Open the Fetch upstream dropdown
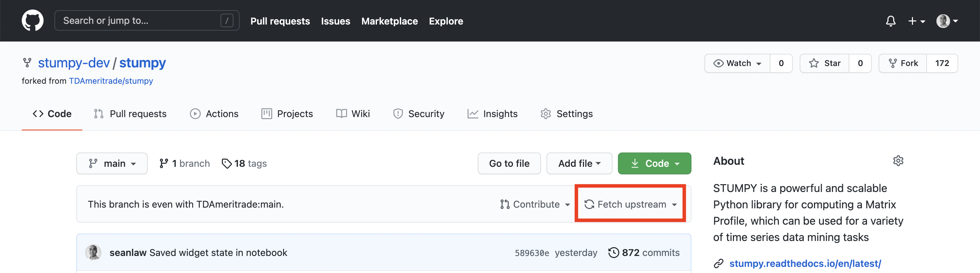The height and width of the screenshot is (273, 980). [x=631, y=204]
